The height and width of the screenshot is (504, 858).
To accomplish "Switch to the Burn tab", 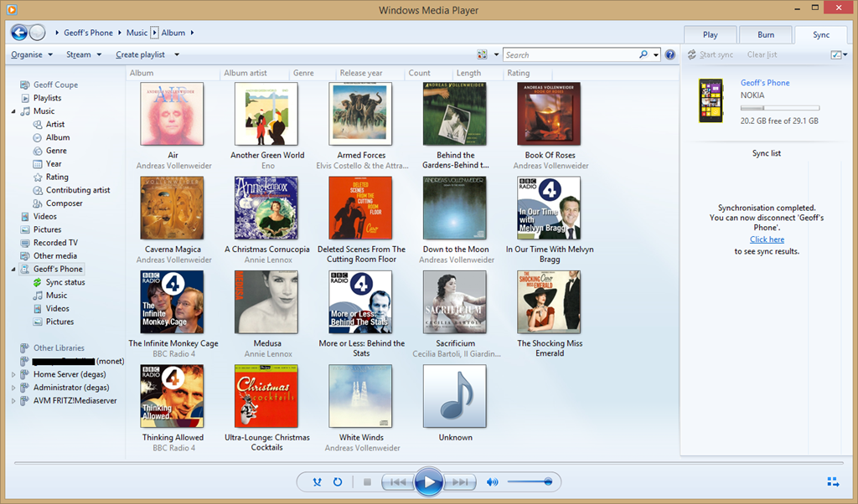I will [x=765, y=34].
